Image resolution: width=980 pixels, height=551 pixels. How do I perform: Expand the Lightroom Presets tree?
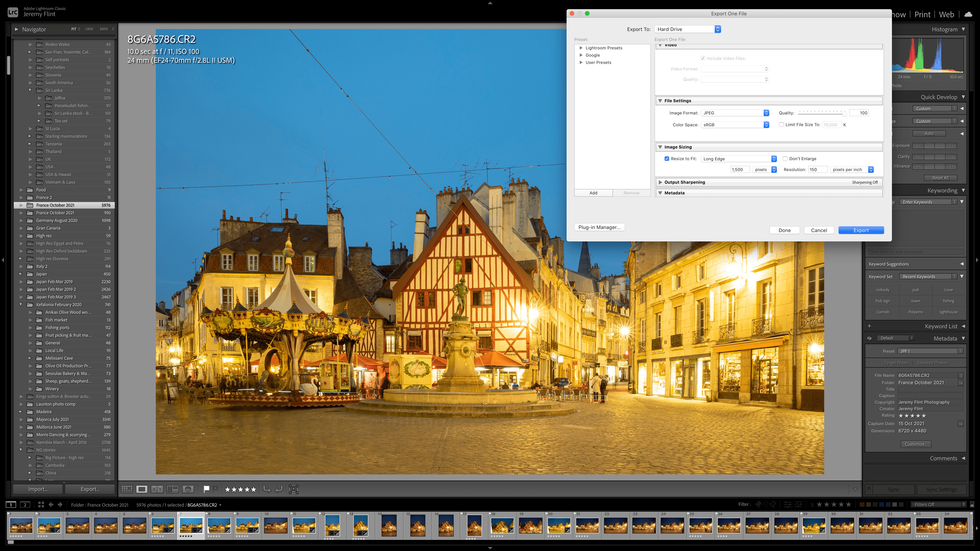(581, 47)
